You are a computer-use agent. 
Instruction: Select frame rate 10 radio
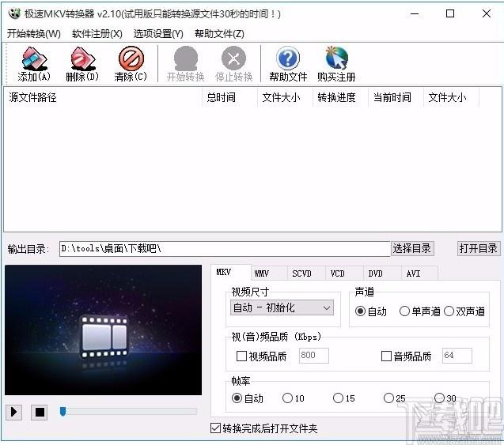click(x=287, y=398)
